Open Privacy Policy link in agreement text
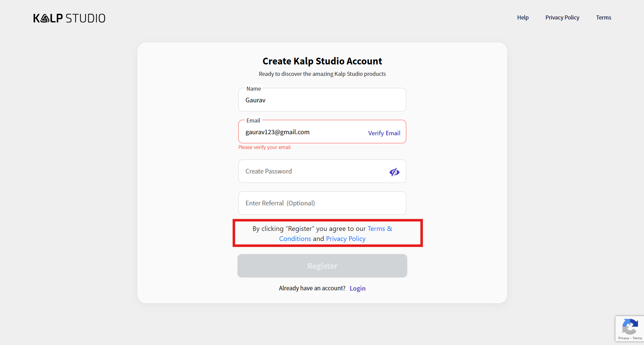The width and height of the screenshot is (644, 345). click(346, 239)
